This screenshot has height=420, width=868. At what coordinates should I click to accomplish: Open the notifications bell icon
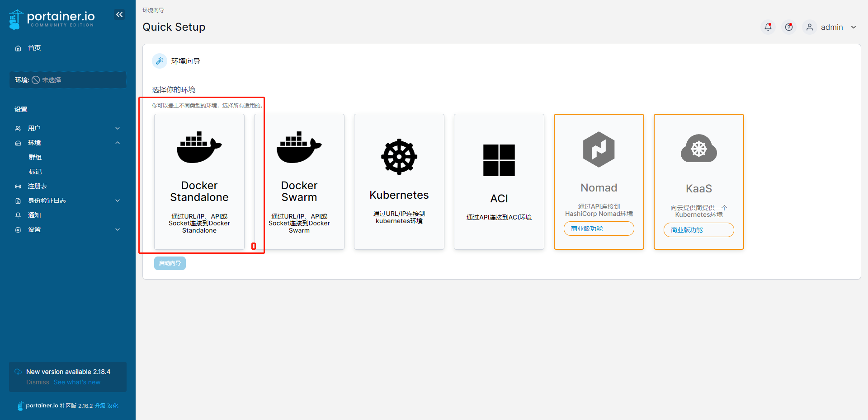(768, 27)
